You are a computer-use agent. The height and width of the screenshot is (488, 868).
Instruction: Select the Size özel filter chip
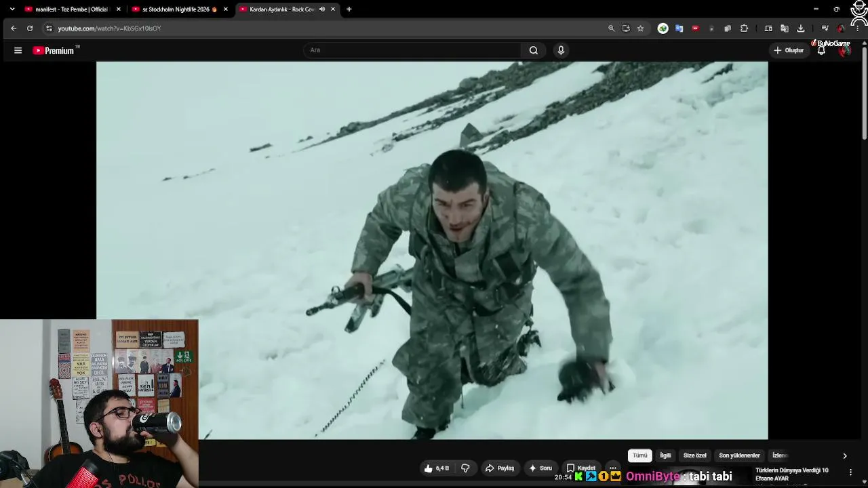pos(694,455)
